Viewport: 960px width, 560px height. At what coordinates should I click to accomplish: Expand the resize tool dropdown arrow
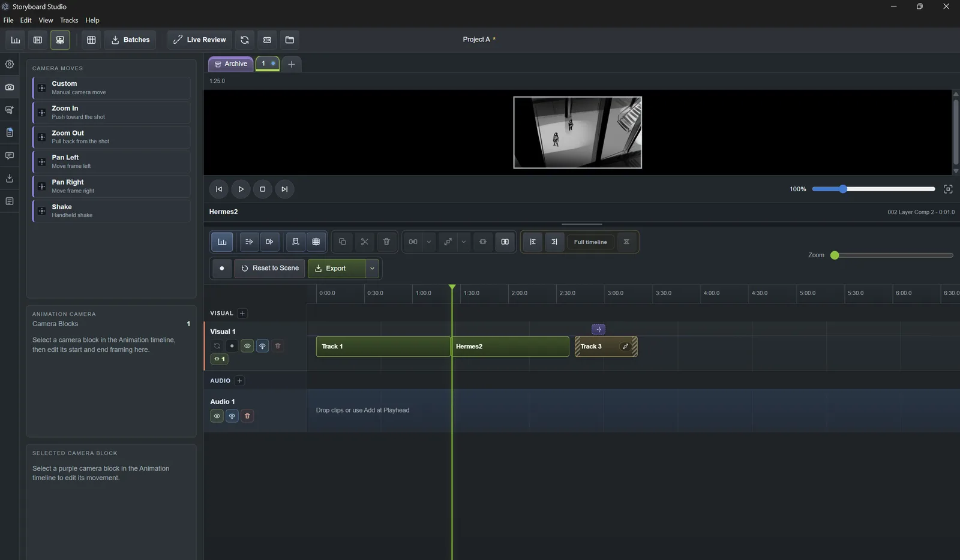pyautogui.click(x=463, y=242)
